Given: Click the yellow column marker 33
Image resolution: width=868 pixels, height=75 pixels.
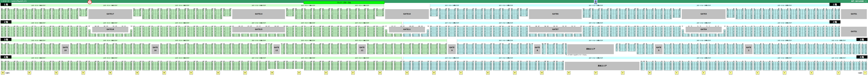Looking at the screenshot, I should (x=29, y=73).
